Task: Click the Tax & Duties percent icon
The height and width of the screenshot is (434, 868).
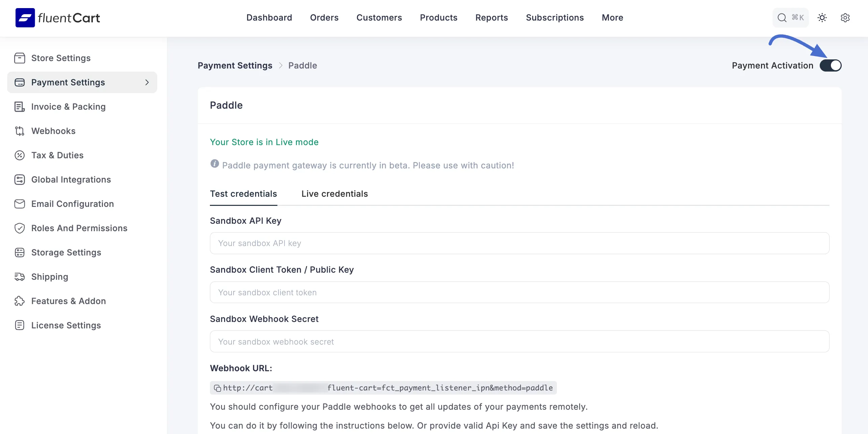Action: pyautogui.click(x=19, y=155)
